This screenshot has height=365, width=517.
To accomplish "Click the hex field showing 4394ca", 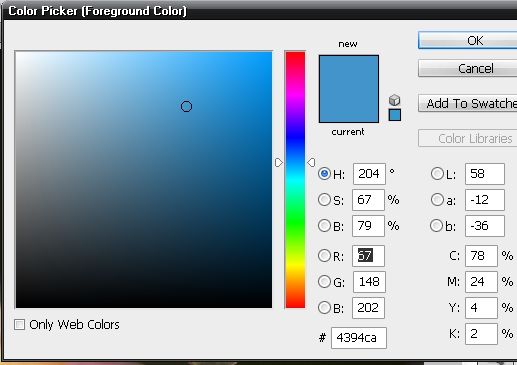I will 359,338.
